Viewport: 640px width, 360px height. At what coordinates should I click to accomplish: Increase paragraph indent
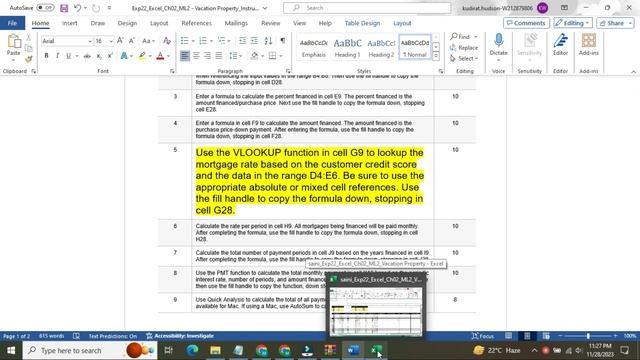point(254,41)
